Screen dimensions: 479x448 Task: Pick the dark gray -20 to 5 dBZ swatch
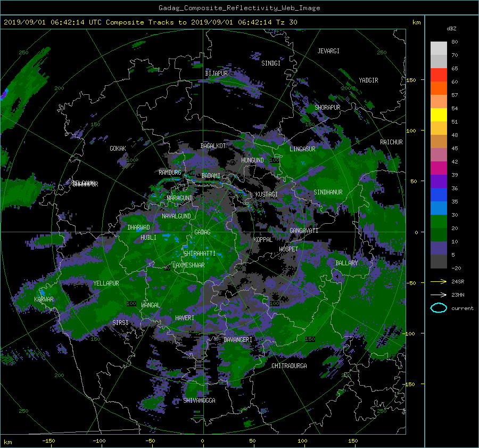tap(439, 262)
